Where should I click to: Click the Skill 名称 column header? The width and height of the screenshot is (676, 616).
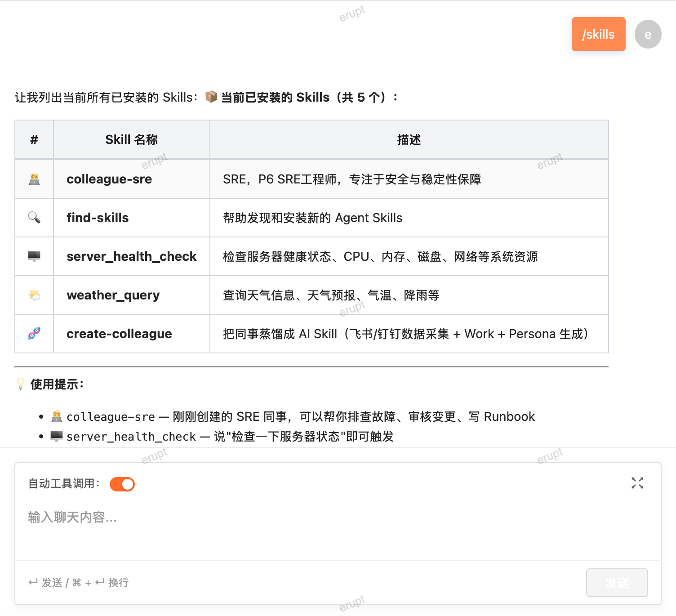132,140
